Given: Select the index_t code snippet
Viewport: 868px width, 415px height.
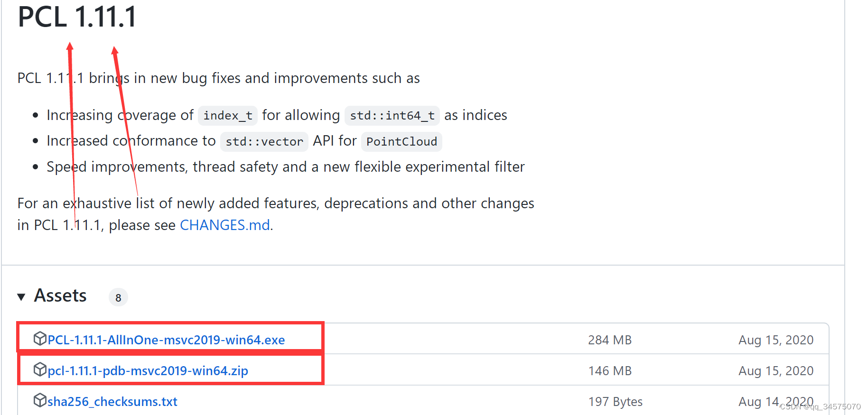Looking at the screenshot, I should click(227, 115).
